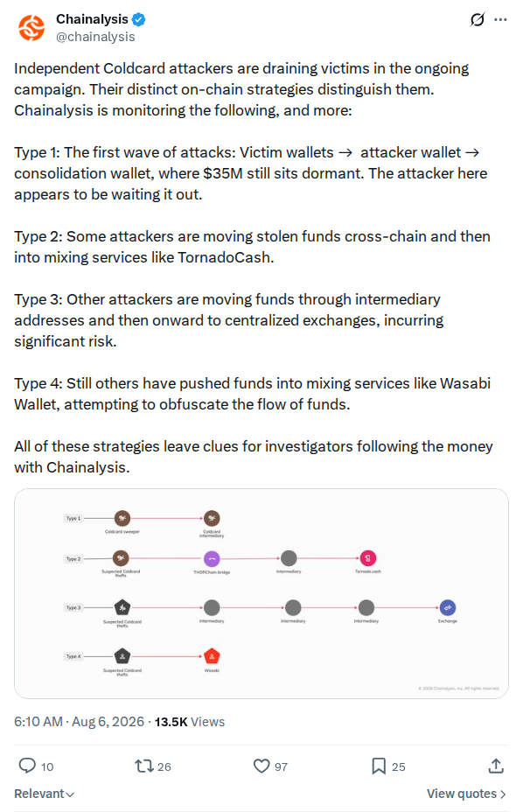Click the purple THORChain bridge node

[212, 559]
